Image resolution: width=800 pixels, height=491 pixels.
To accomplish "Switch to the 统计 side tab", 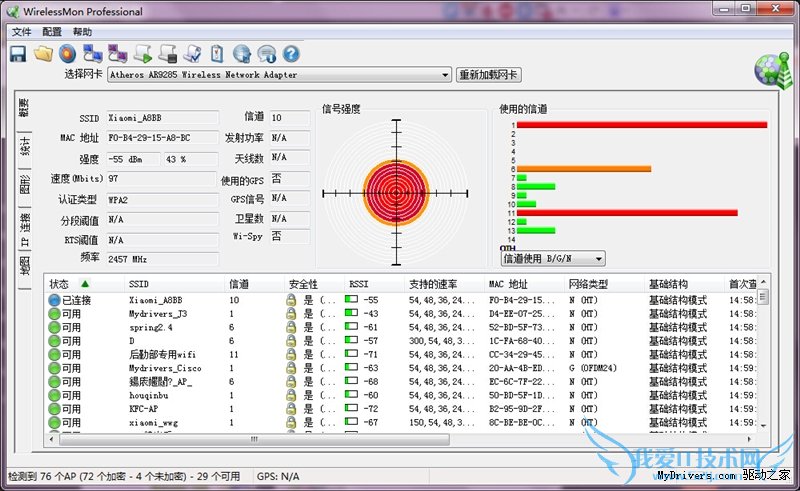I will [25, 147].
